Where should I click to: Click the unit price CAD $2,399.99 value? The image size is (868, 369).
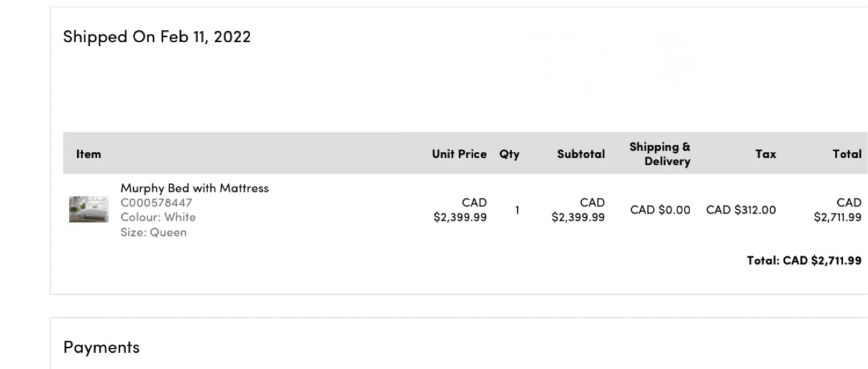460,210
